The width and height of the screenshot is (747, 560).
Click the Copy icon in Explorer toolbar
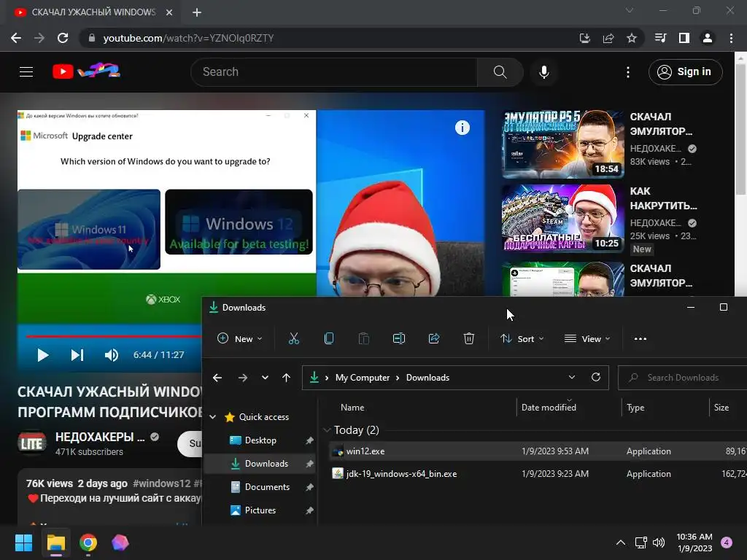point(329,338)
